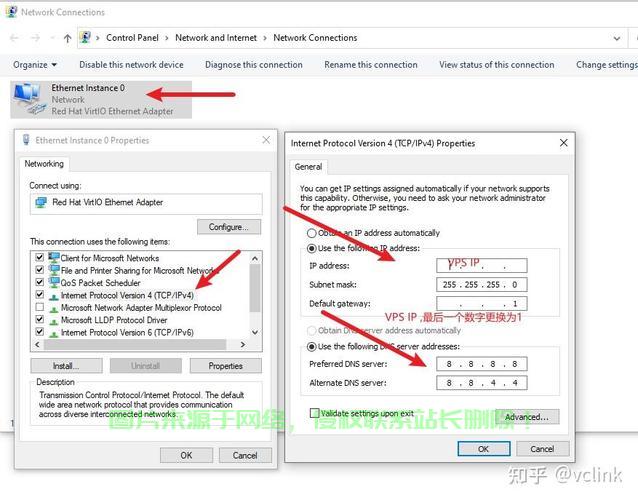This screenshot has width=638, height=500.
Task: Click Network and Internet in the breadcrumb
Action: pyautogui.click(x=216, y=38)
